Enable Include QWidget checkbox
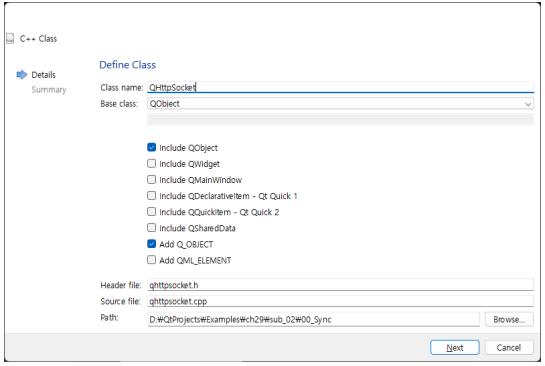 tap(151, 163)
